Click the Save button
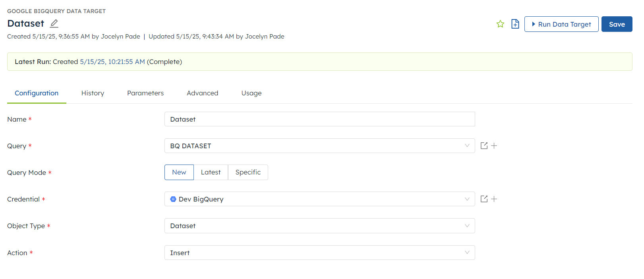Screen dimensions: 644x279 (617, 24)
